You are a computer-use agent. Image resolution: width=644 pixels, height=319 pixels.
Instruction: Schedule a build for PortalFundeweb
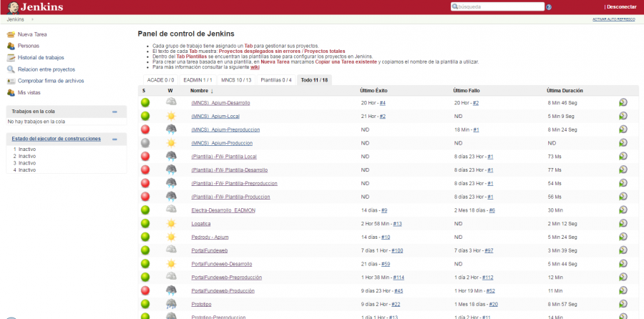coord(623,250)
